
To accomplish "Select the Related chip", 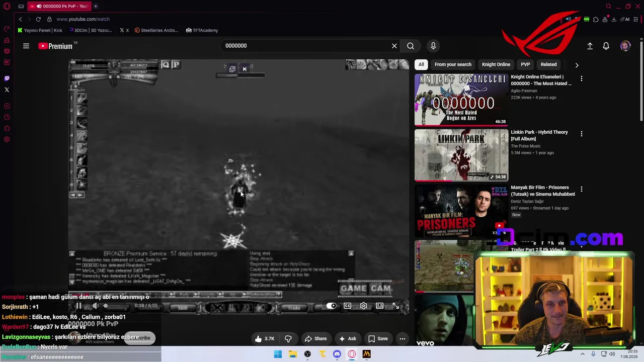I will (548, 64).
